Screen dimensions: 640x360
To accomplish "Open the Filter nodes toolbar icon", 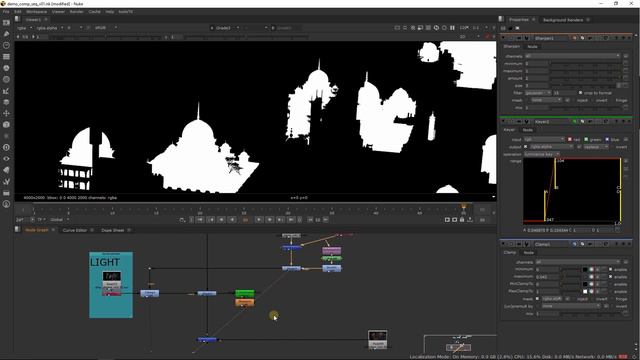I will click(6, 79).
